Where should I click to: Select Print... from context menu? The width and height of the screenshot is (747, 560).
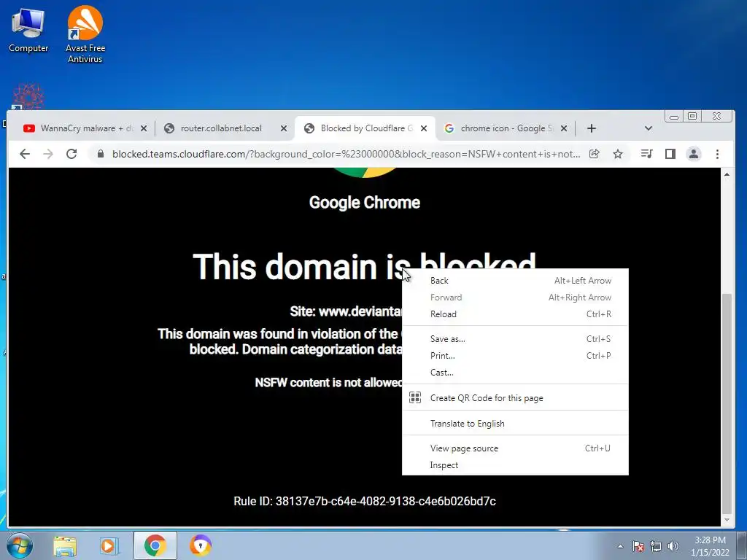(x=515, y=355)
